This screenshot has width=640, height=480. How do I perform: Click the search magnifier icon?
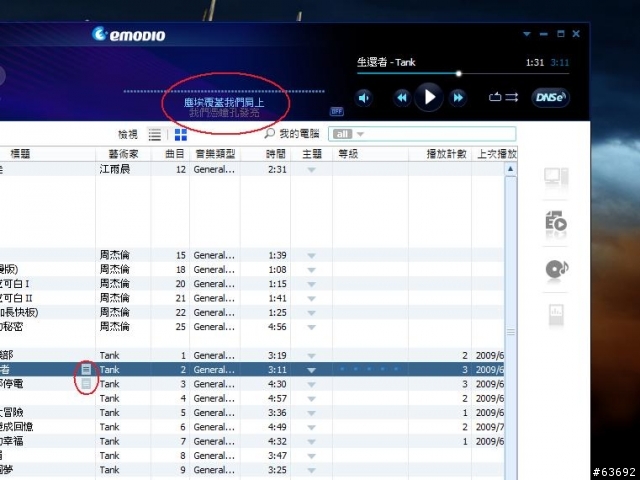269,133
